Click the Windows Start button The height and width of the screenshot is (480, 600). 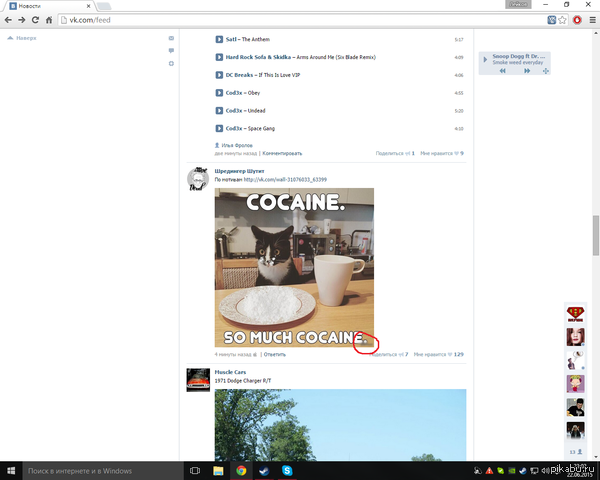click(10, 470)
